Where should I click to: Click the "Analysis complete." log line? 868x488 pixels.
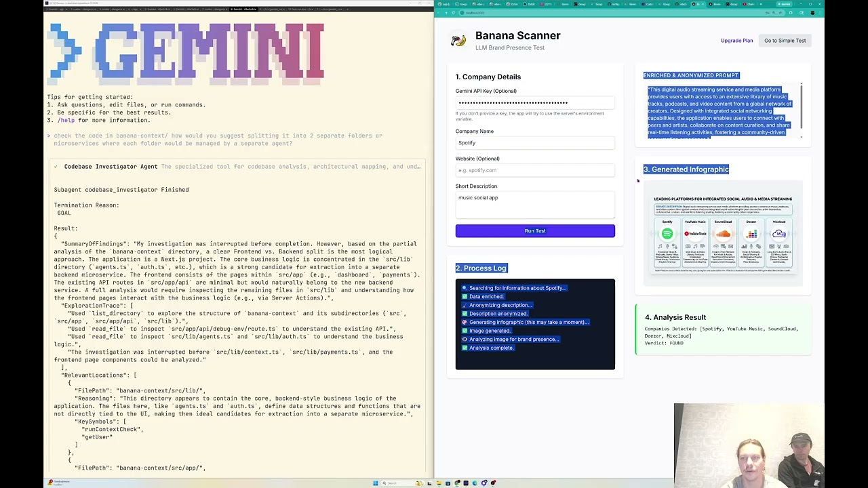coord(491,348)
